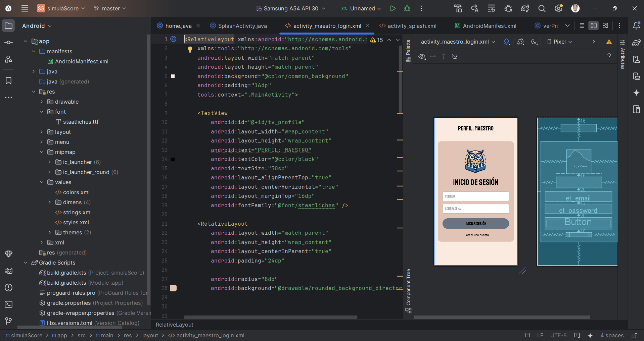Image resolution: width=644 pixels, height=341 pixels.
Task: Collapse the manifests folder
Action: click(x=34, y=51)
